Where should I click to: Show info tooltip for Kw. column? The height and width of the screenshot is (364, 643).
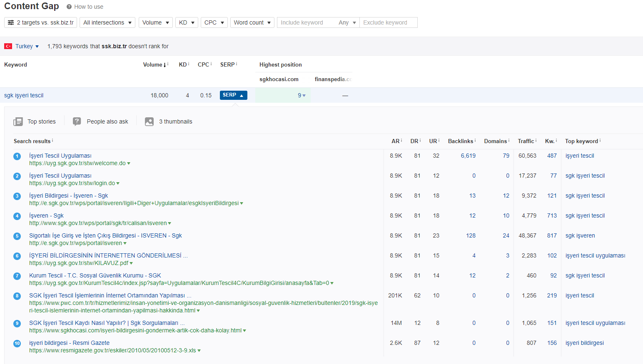coord(556,140)
